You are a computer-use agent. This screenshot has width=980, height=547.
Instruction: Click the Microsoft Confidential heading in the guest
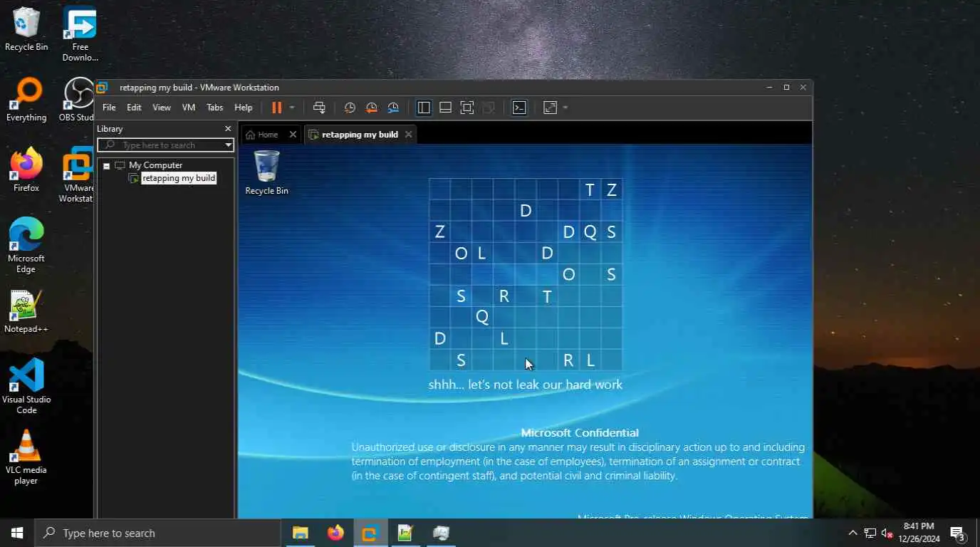[x=580, y=432]
